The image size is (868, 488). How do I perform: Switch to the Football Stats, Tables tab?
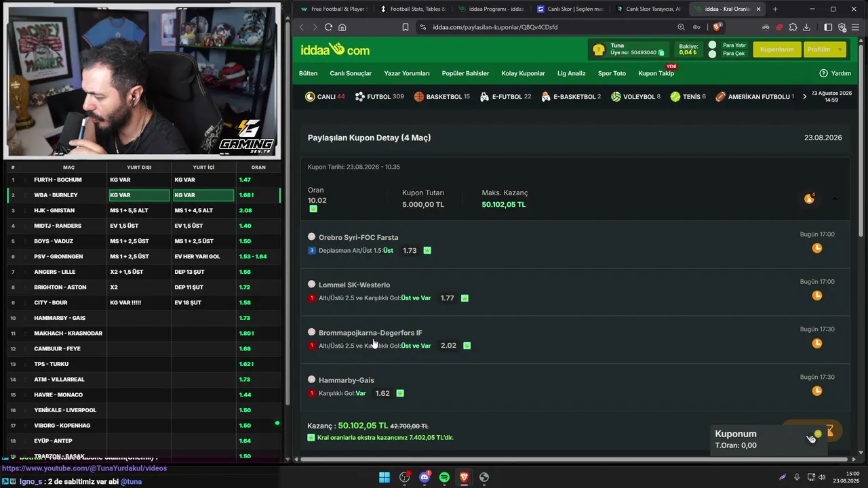(412, 9)
